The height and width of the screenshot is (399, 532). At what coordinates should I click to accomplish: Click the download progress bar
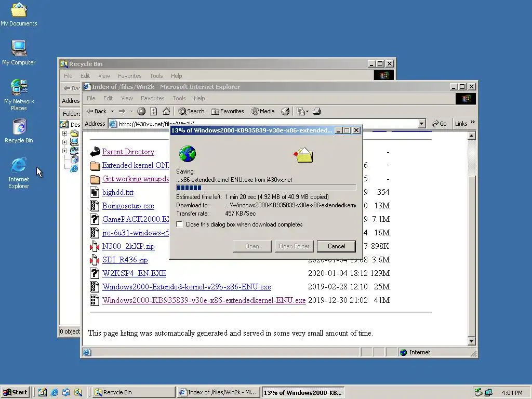pyautogui.click(x=266, y=188)
